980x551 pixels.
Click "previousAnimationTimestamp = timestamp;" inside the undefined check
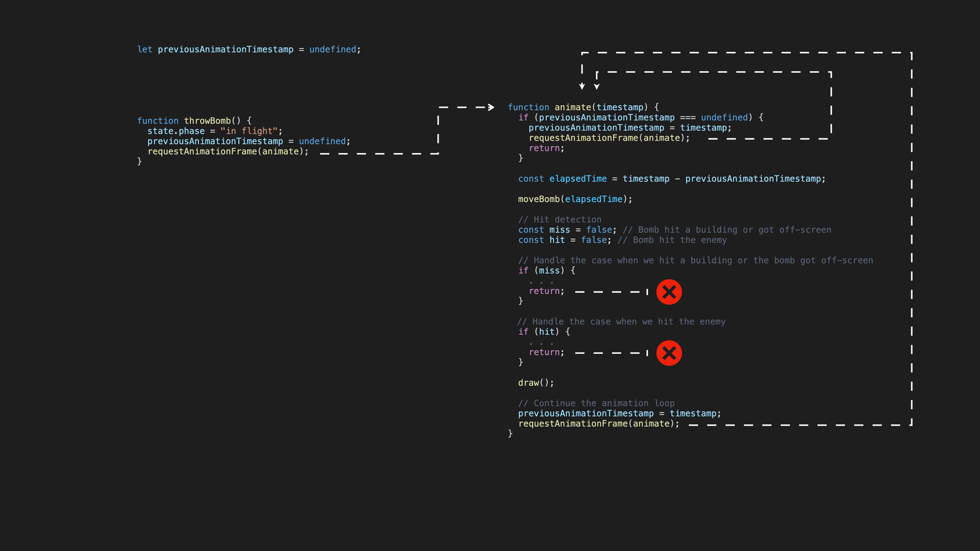tap(630, 128)
